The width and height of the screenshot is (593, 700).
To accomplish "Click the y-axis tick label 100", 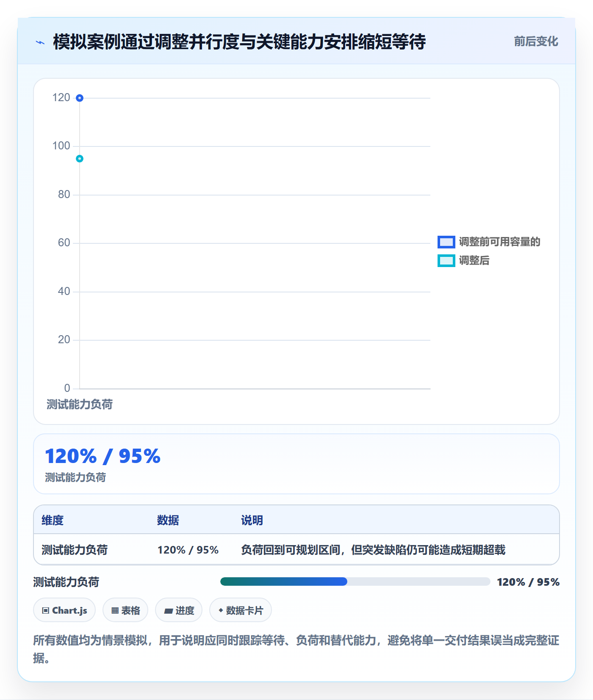I will pos(61,146).
